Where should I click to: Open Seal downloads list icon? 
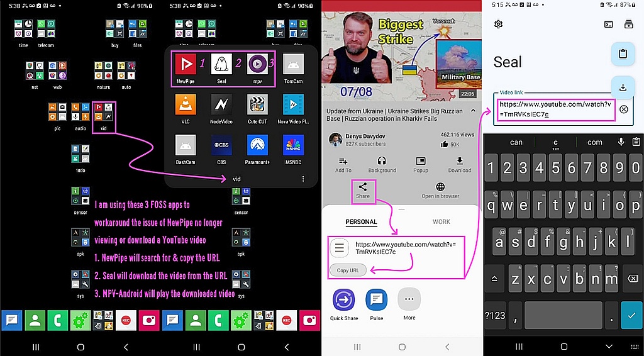[x=629, y=25]
